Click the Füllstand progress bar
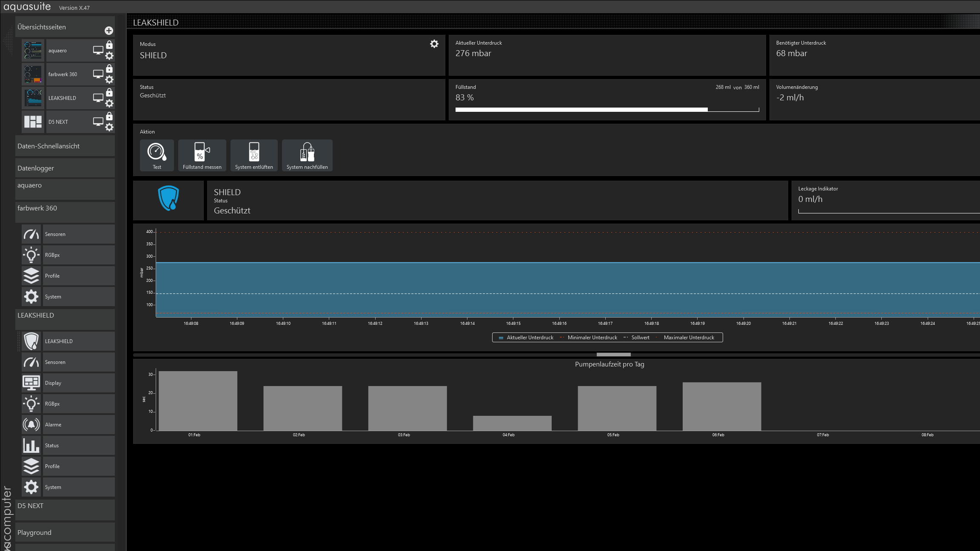The width and height of the screenshot is (980, 551). (607, 110)
